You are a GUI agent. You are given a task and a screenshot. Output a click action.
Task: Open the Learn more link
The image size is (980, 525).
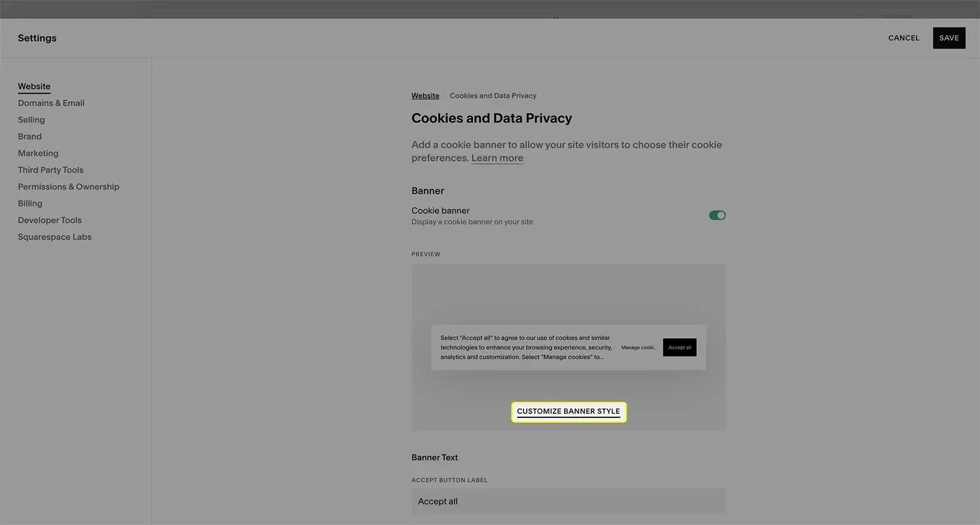(x=497, y=158)
